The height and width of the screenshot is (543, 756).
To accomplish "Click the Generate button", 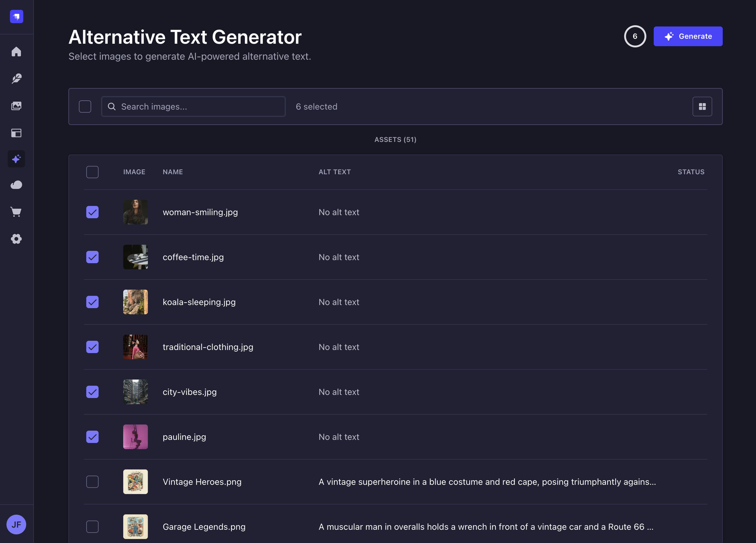I will (x=688, y=36).
